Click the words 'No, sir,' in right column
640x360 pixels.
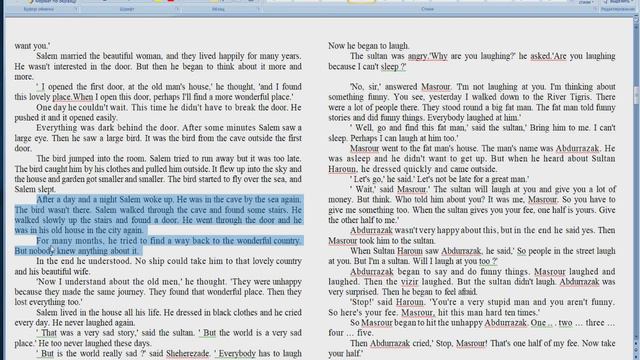coord(365,87)
